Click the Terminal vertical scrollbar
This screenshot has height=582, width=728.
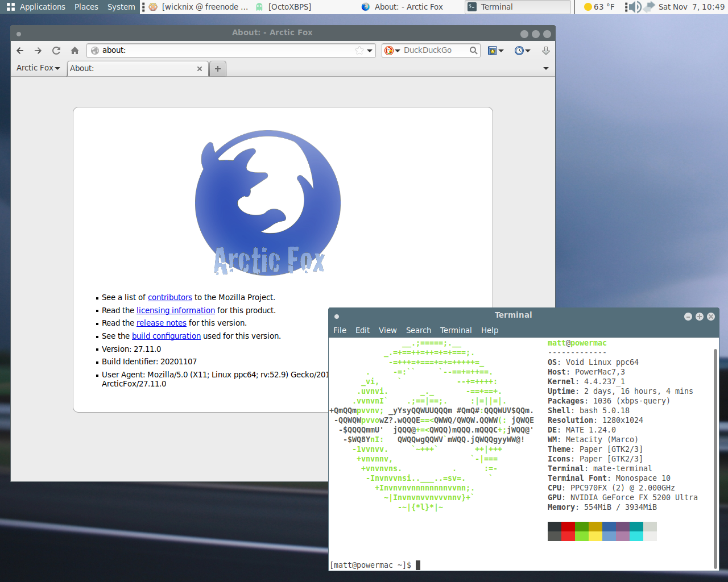(715, 458)
